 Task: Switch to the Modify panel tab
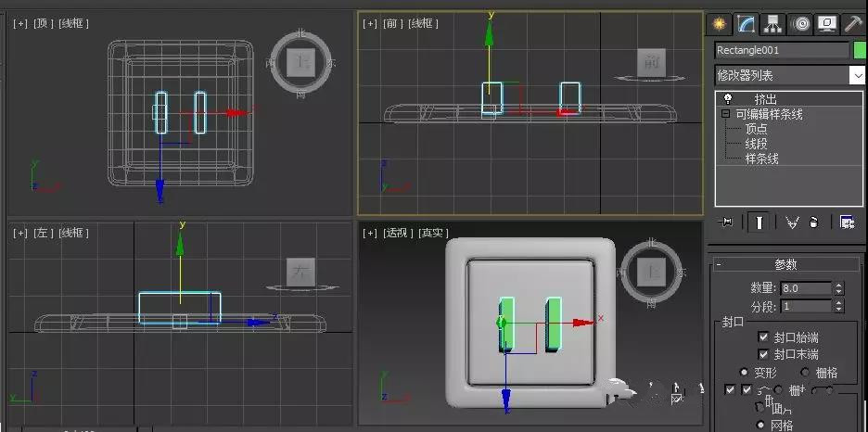[x=746, y=24]
